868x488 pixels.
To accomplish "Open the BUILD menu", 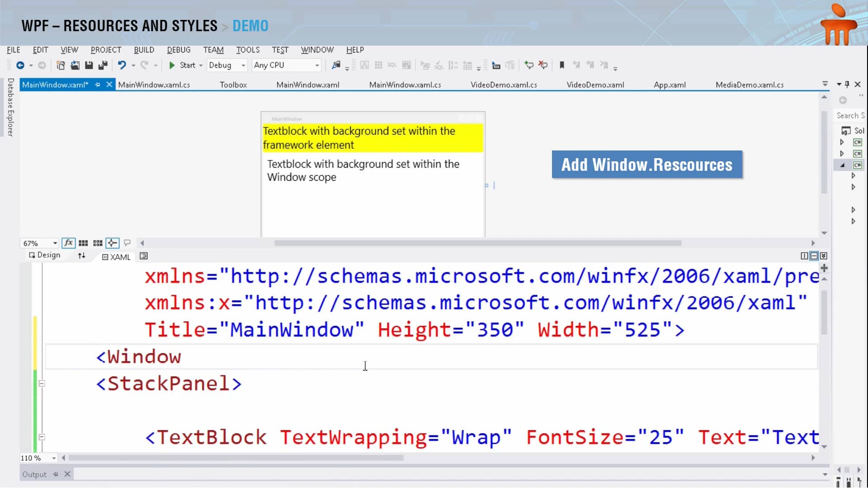I will tap(144, 50).
